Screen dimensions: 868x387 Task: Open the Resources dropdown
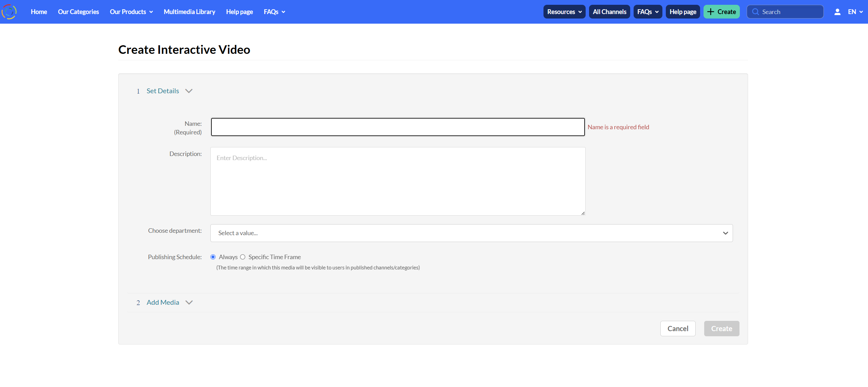(564, 12)
